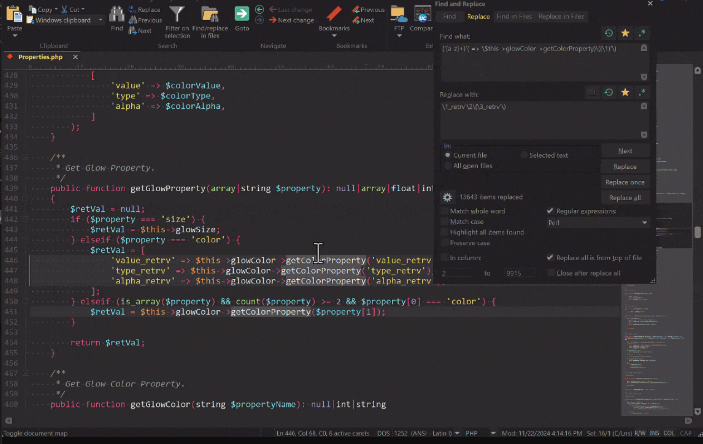Image resolution: width=703 pixels, height=444 pixels.
Task: Switch to the Find tab
Action: pyautogui.click(x=449, y=17)
